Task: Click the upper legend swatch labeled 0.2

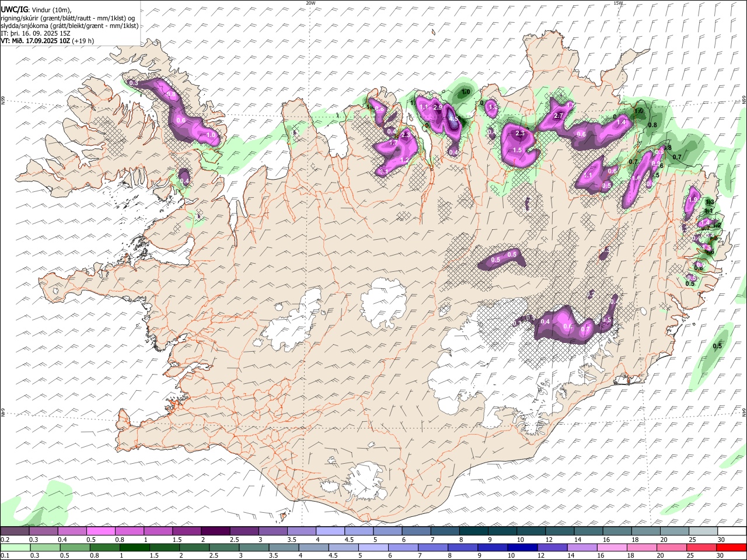Action: coord(15,531)
